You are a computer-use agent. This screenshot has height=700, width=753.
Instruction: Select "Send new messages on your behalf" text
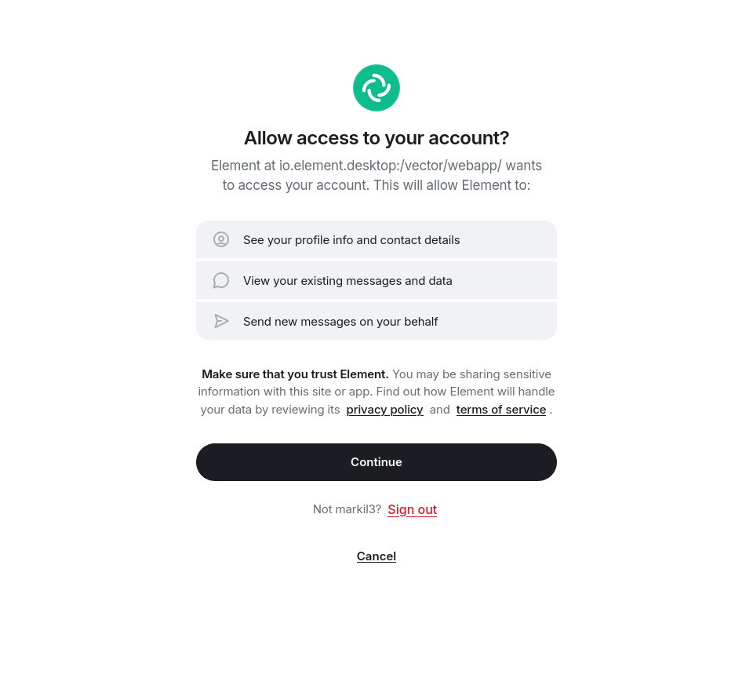tap(340, 322)
